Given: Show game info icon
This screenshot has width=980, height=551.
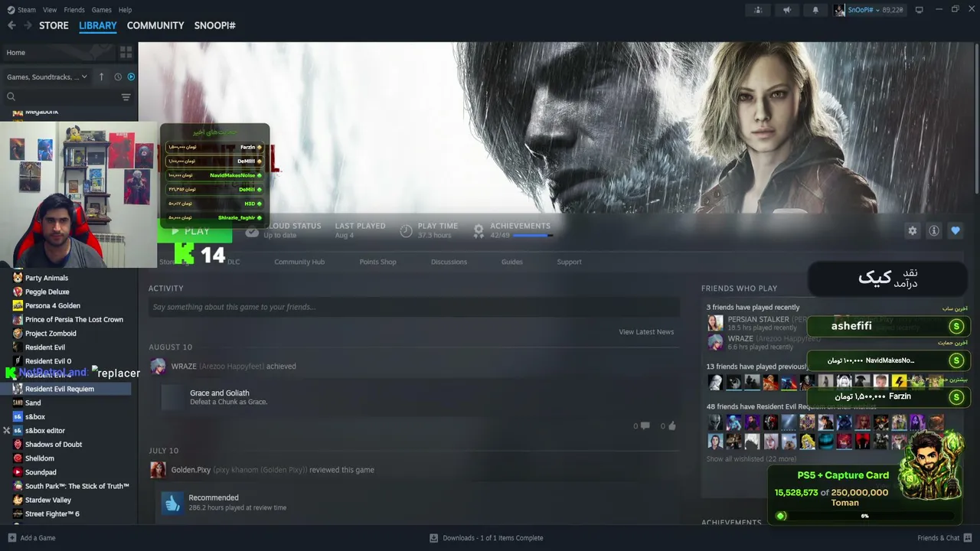Looking at the screenshot, I should [x=933, y=230].
